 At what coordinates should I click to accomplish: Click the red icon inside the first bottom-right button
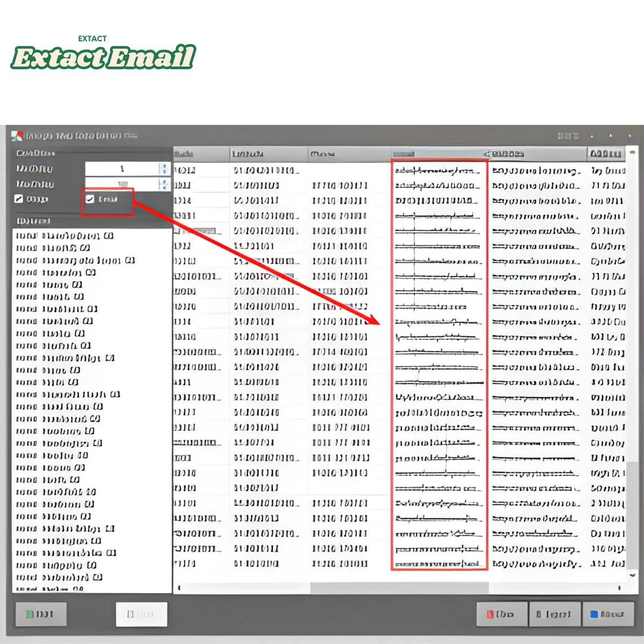490,614
